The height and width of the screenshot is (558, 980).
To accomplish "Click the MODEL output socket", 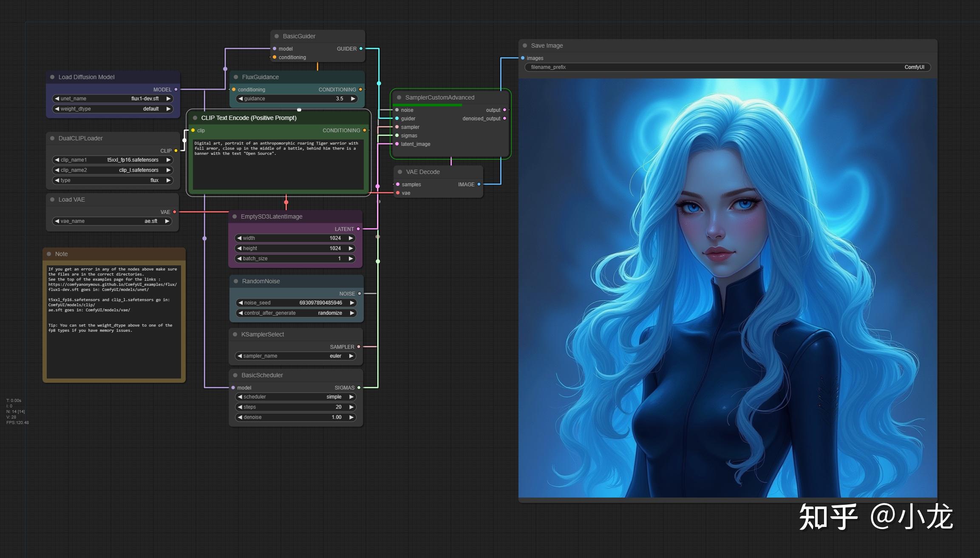I will [176, 89].
